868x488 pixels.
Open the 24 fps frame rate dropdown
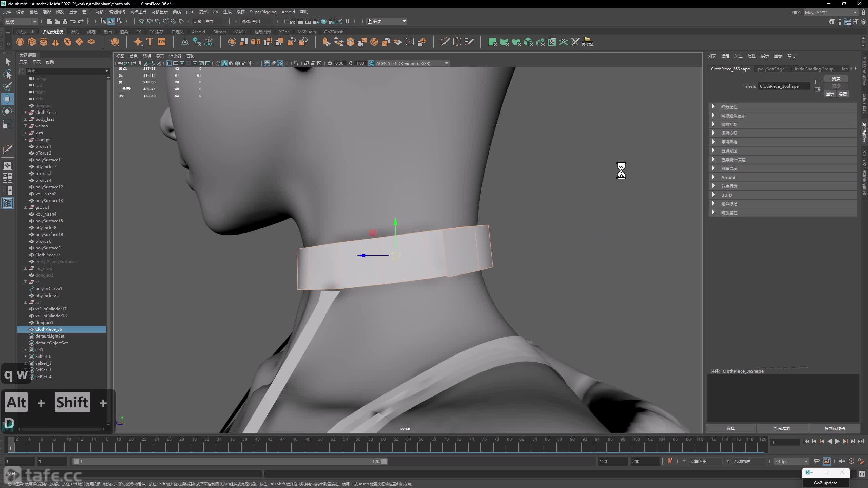tap(791, 461)
